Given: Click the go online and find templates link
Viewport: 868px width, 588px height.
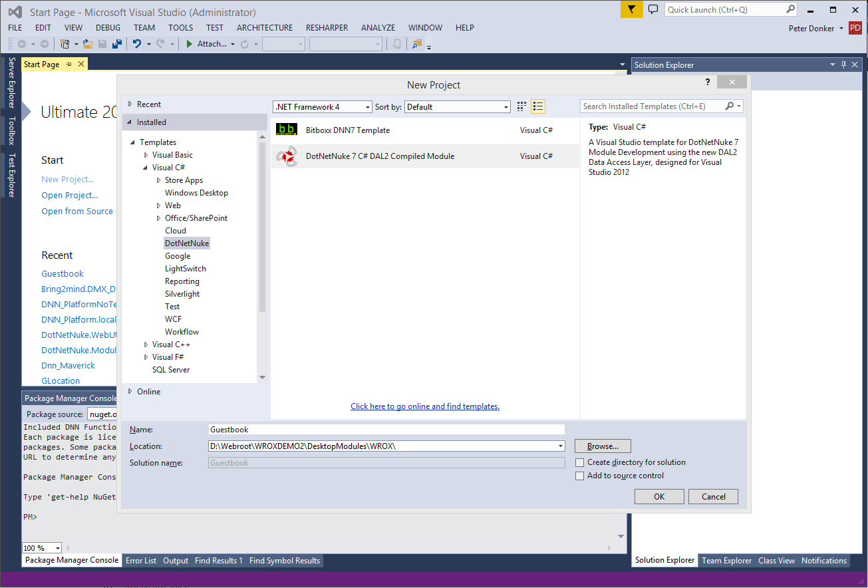Looking at the screenshot, I should tap(425, 406).
